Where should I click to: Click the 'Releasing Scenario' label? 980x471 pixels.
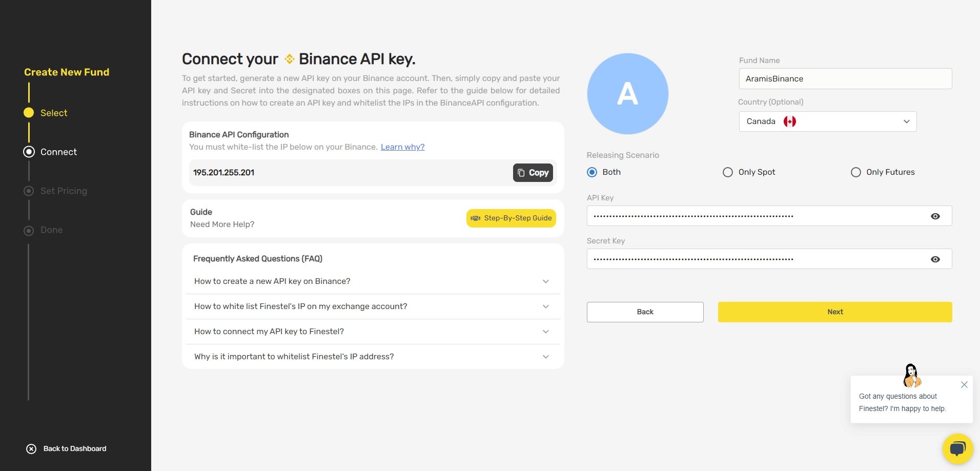(623, 155)
